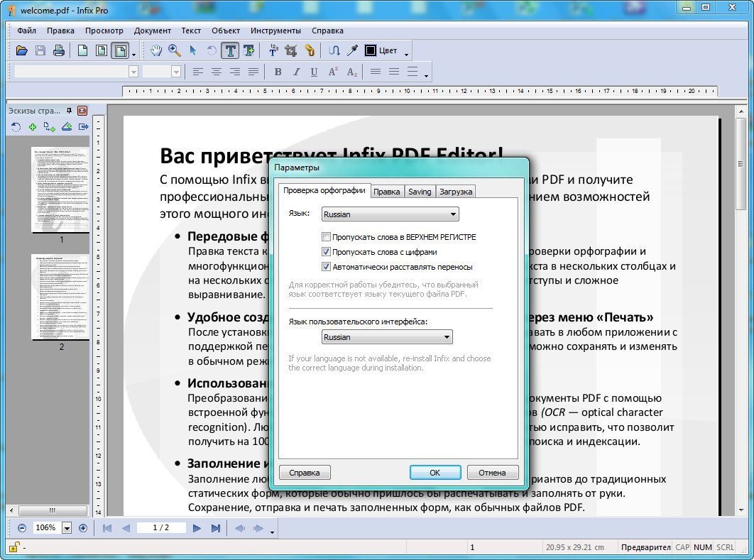Open the font size dropdown arrow
Image resolution: width=754 pixels, height=560 pixels.
[176, 72]
